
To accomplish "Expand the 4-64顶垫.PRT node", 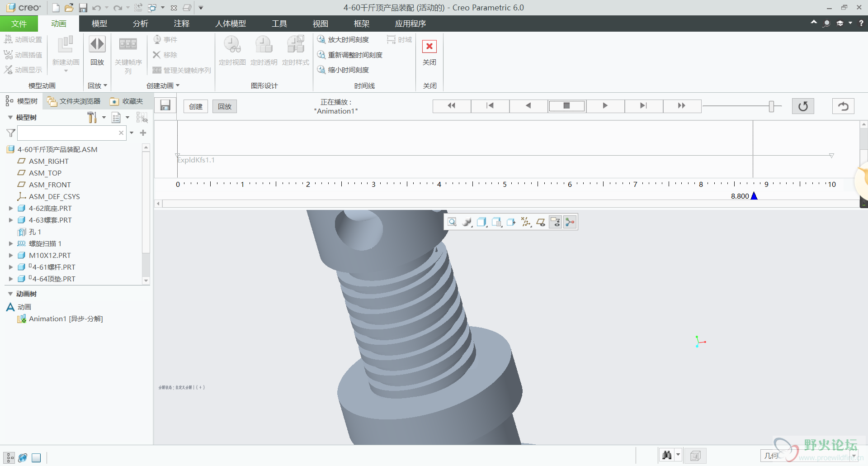I will pyautogui.click(x=11, y=279).
